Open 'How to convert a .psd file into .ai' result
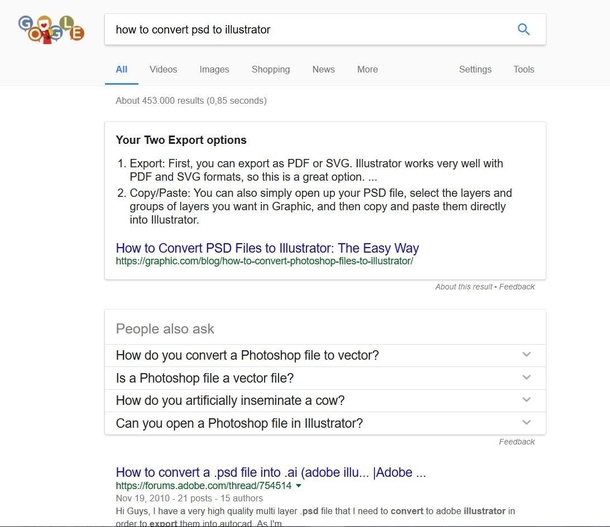Screen dimensions: 610x527 [x=271, y=472]
